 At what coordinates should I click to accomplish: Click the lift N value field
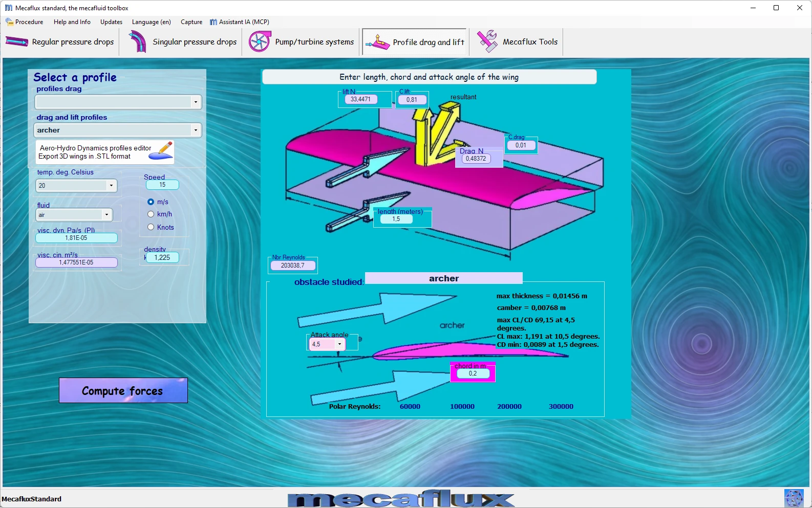(x=360, y=99)
